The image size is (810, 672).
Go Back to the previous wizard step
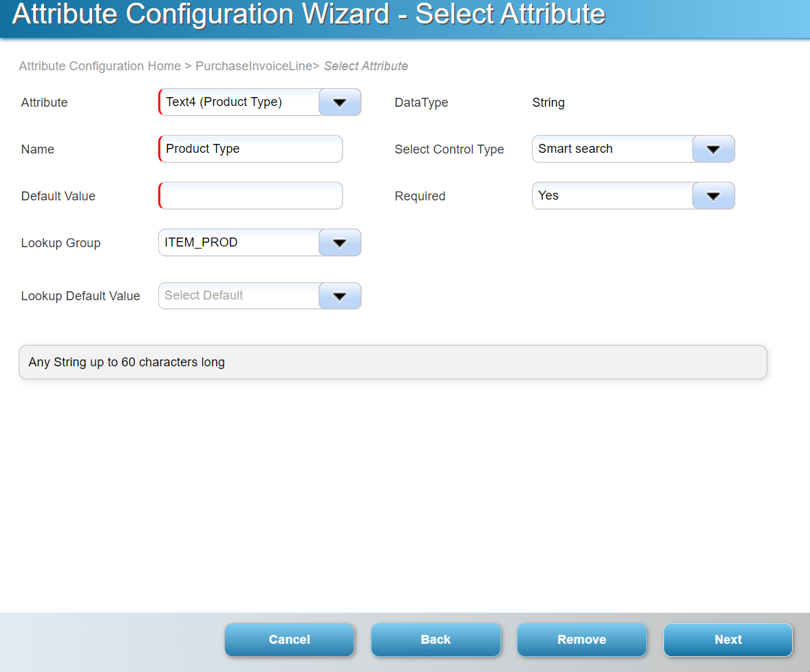pos(436,640)
